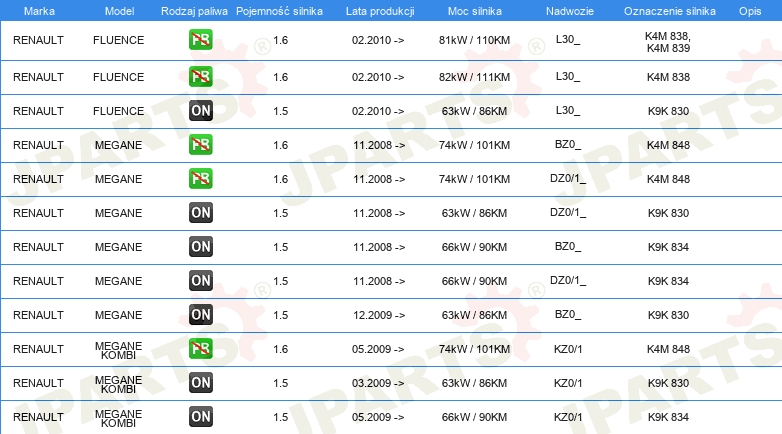Image resolution: width=782 pixels, height=434 pixels.
Task: Click K9K 834 code in Megane DZ0/1_ row
Action: [668, 281]
